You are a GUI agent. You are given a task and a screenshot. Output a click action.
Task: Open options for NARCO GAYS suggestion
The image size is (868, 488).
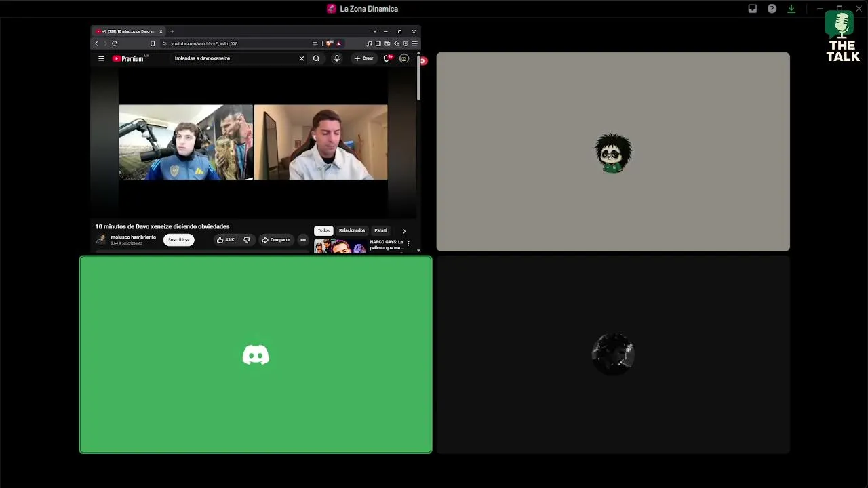408,243
